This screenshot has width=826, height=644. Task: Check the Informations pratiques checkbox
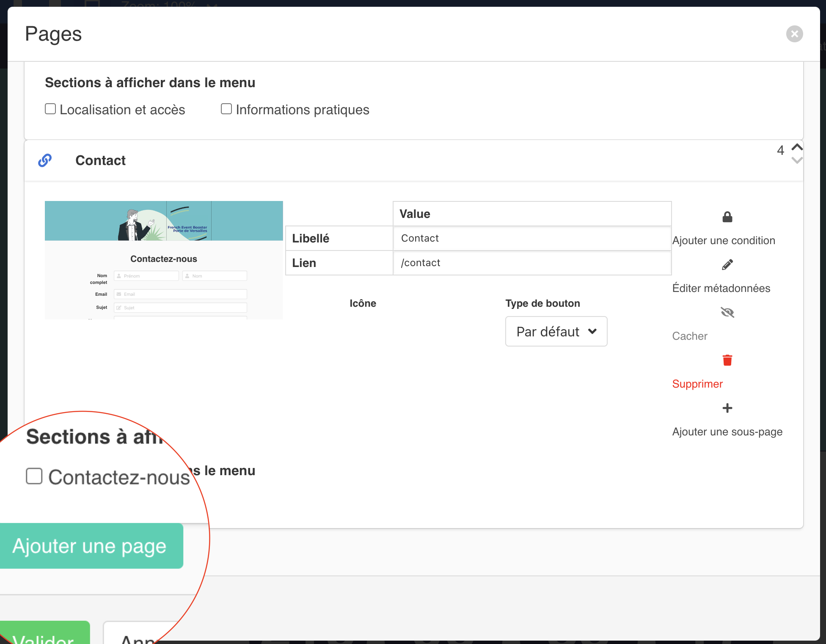coord(226,109)
